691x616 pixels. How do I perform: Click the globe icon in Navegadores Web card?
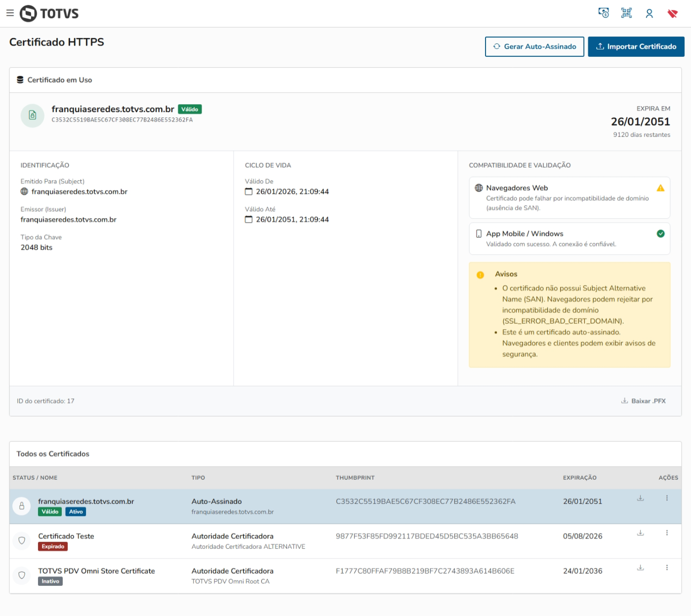click(479, 188)
